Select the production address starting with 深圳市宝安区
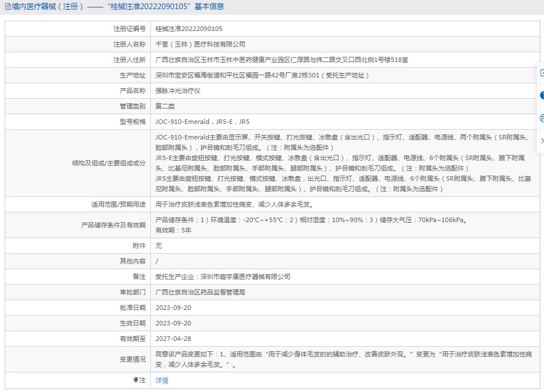The height and width of the screenshot is (392, 544). click(x=262, y=75)
